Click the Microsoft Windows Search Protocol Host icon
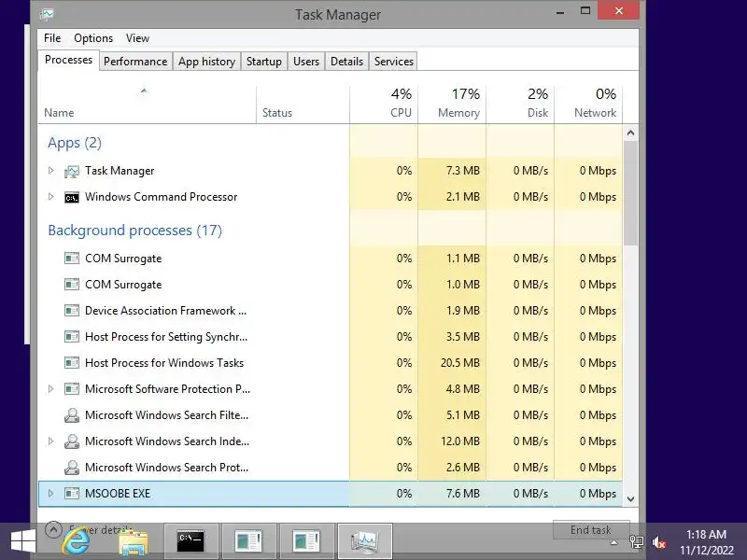Image resolution: width=747 pixels, height=560 pixels. [x=72, y=468]
